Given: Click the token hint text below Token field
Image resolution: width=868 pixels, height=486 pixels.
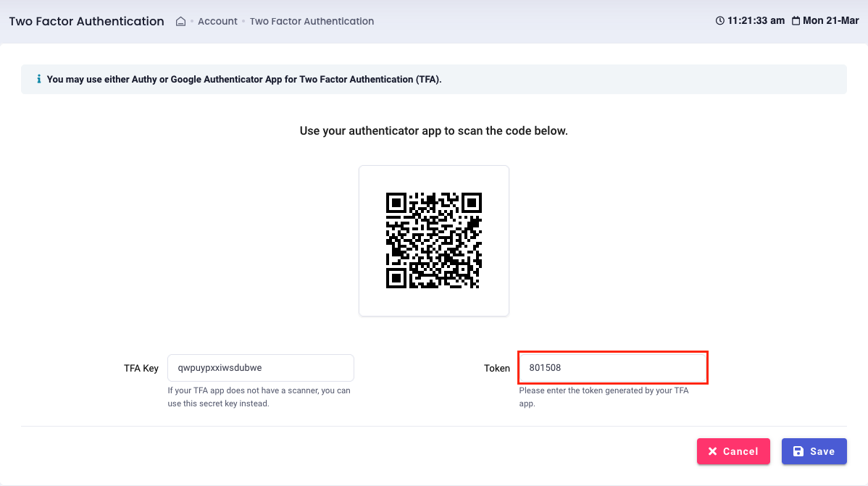Looking at the screenshot, I should tap(604, 397).
